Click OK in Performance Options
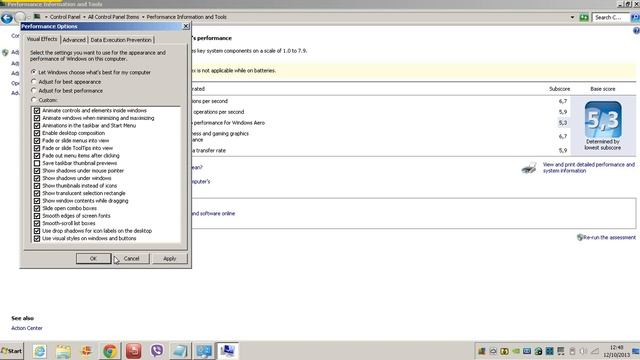The width and height of the screenshot is (640, 360). [93, 259]
